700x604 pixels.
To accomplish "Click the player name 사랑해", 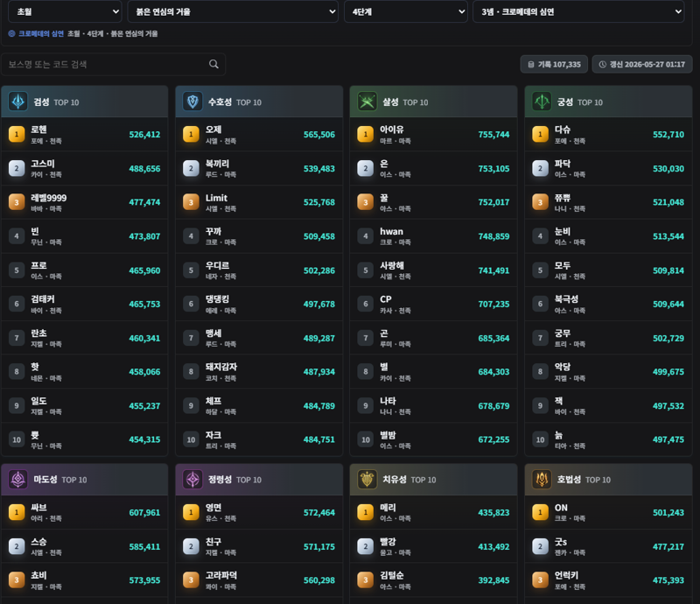I will pyautogui.click(x=391, y=265).
